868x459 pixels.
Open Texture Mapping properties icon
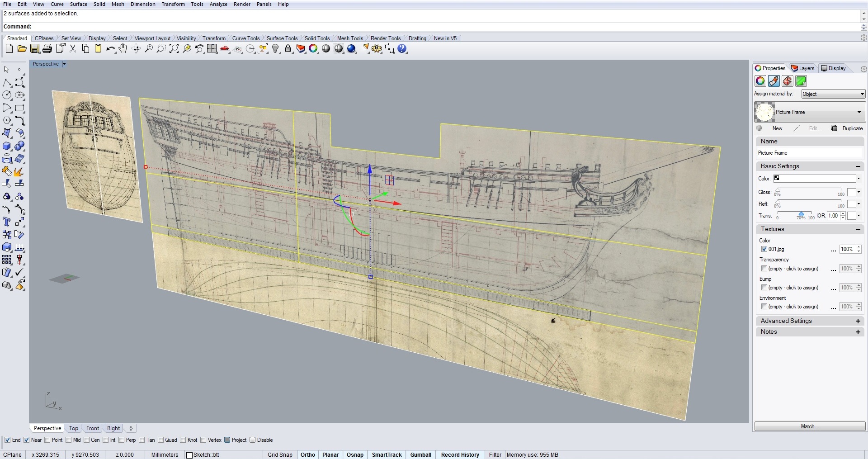[x=787, y=81]
